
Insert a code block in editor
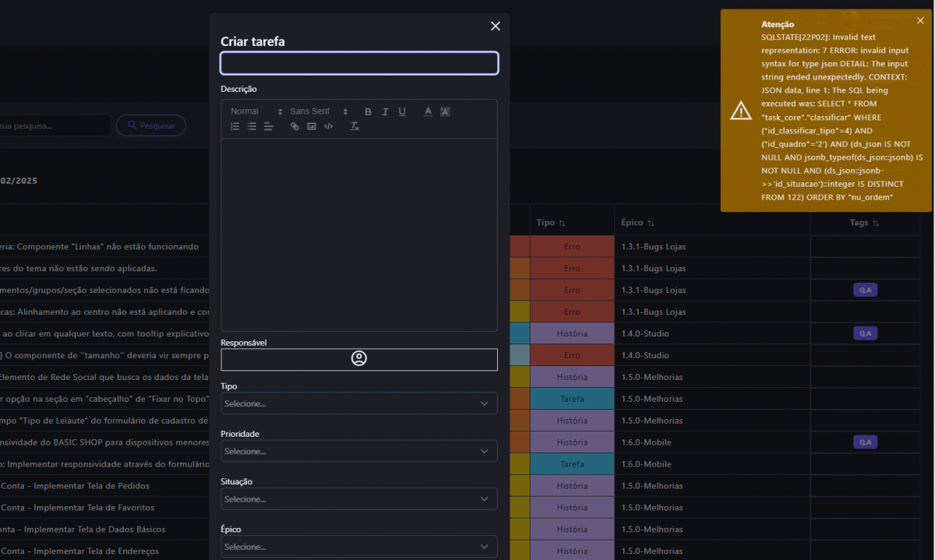(329, 126)
